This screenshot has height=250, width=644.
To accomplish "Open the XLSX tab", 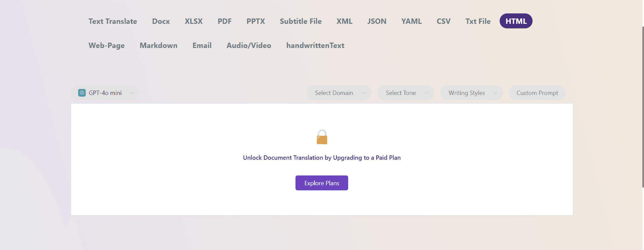I will [194, 21].
